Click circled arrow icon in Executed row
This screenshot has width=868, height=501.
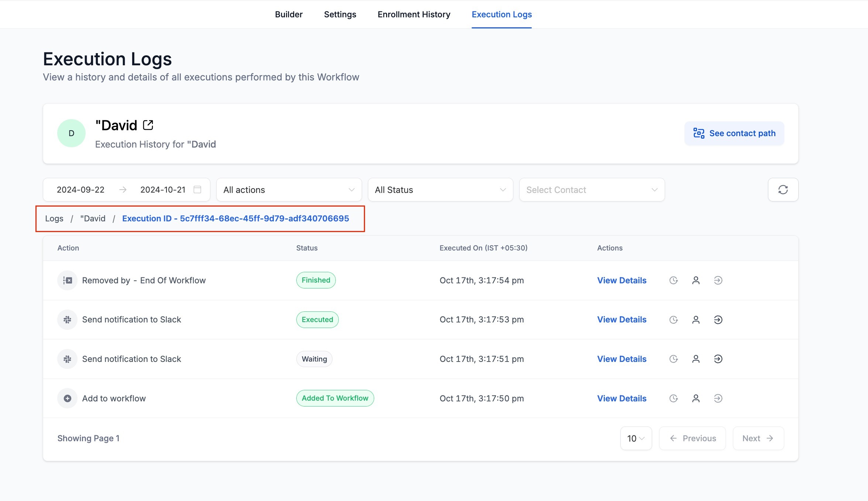pyautogui.click(x=718, y=319)
